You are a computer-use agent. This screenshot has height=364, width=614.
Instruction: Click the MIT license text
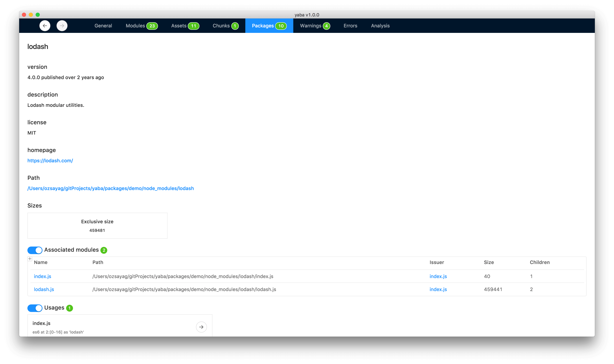32,133
